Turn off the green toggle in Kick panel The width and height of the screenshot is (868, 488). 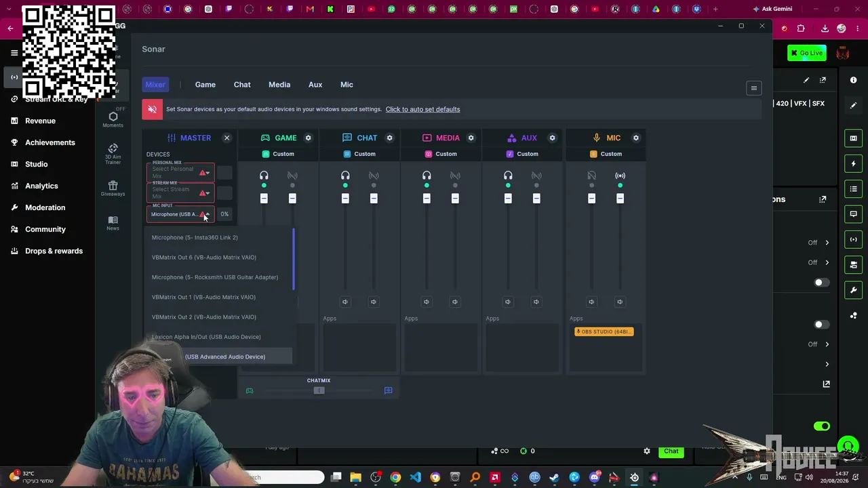(x=822, y=426)
